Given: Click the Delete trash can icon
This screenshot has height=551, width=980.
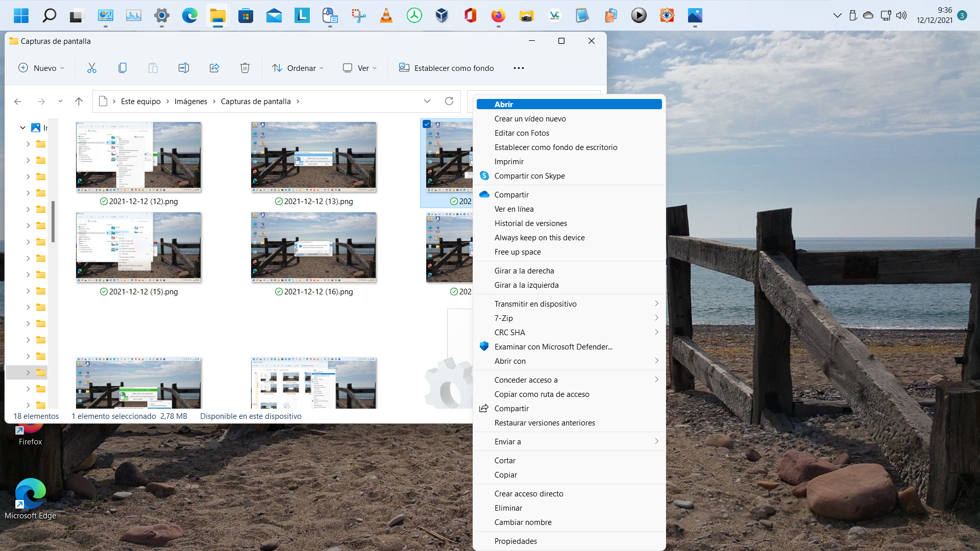Looking at the screenshot, I should (245, 68).
